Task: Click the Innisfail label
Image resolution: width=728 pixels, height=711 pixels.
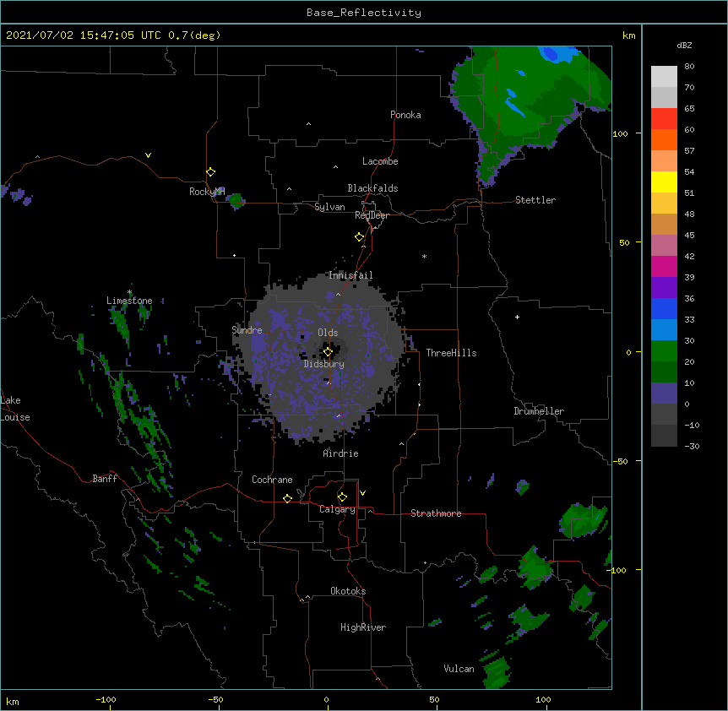Action: tap(350, 275)
